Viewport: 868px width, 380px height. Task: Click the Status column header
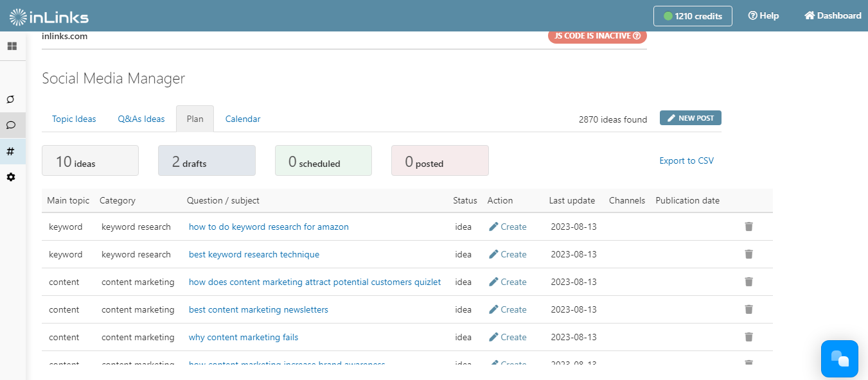point(465,200)
